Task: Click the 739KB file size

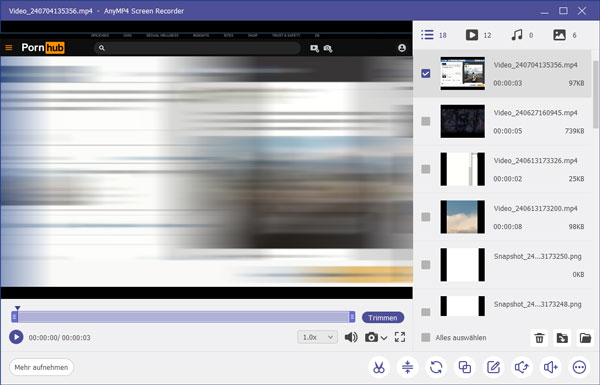Action: [x=574, y=131]
